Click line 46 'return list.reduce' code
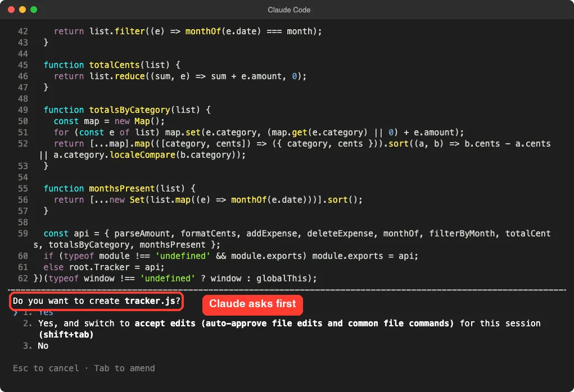 point(180,76)
